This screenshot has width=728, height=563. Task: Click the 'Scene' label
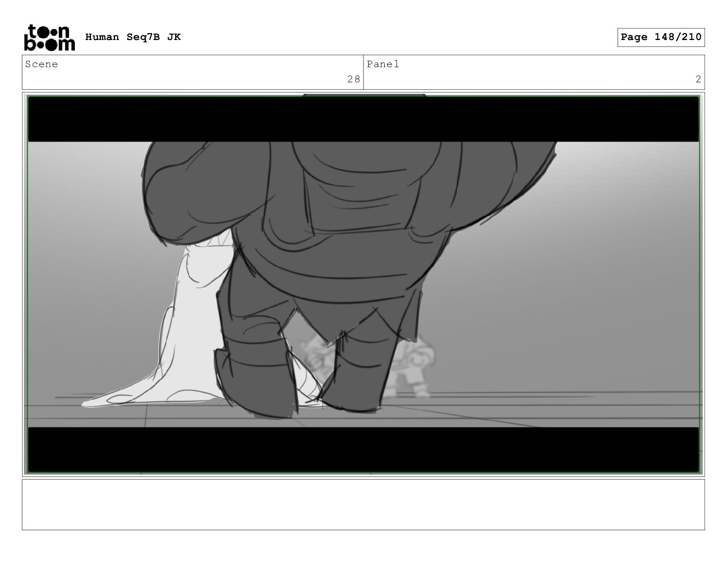tap(41, 64)
